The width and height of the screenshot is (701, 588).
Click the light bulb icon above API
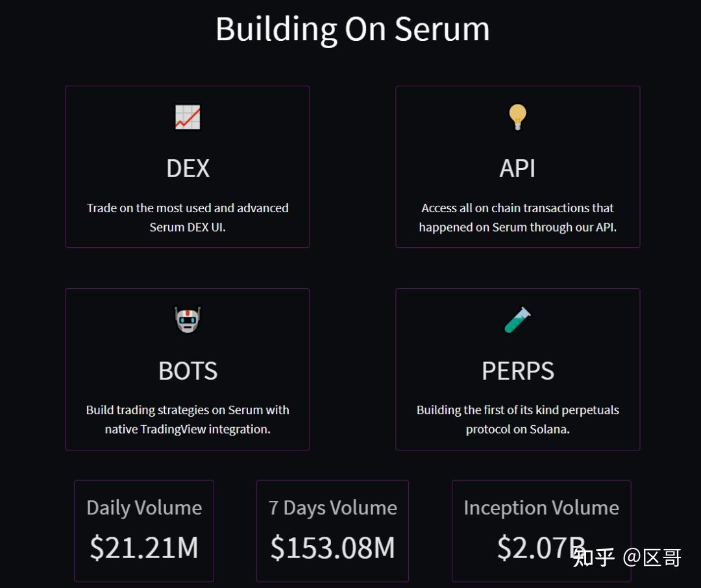[x=518, y=117]
